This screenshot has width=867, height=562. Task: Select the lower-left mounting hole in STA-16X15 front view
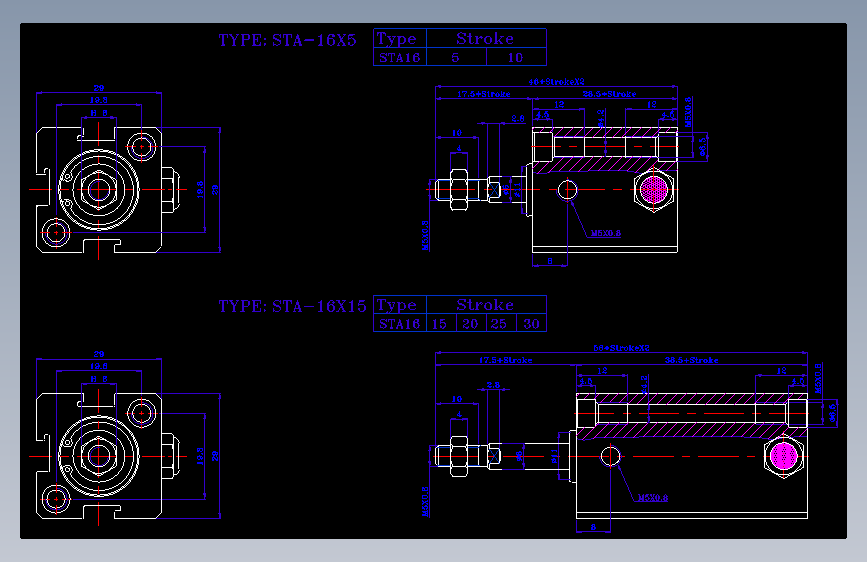click(x=56, y=499)
